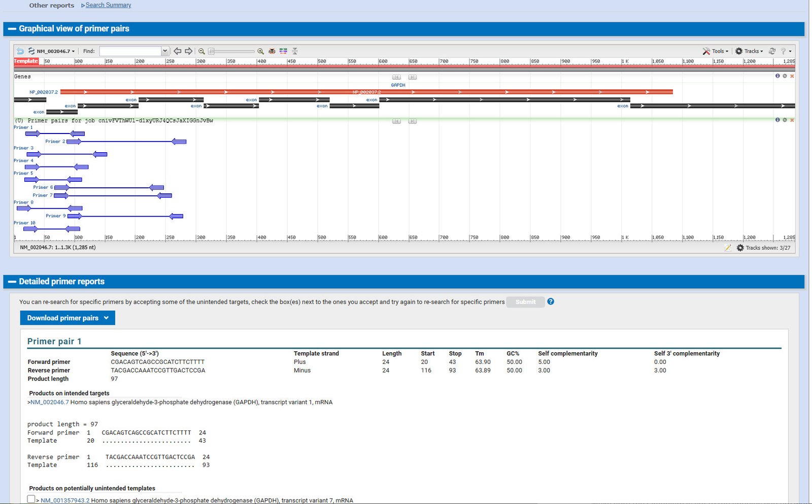The image size is (812, 504).
Task: Click the gear next to Tracks shown: 3/27
Action: pyautogui.click(x=740, y=248)
